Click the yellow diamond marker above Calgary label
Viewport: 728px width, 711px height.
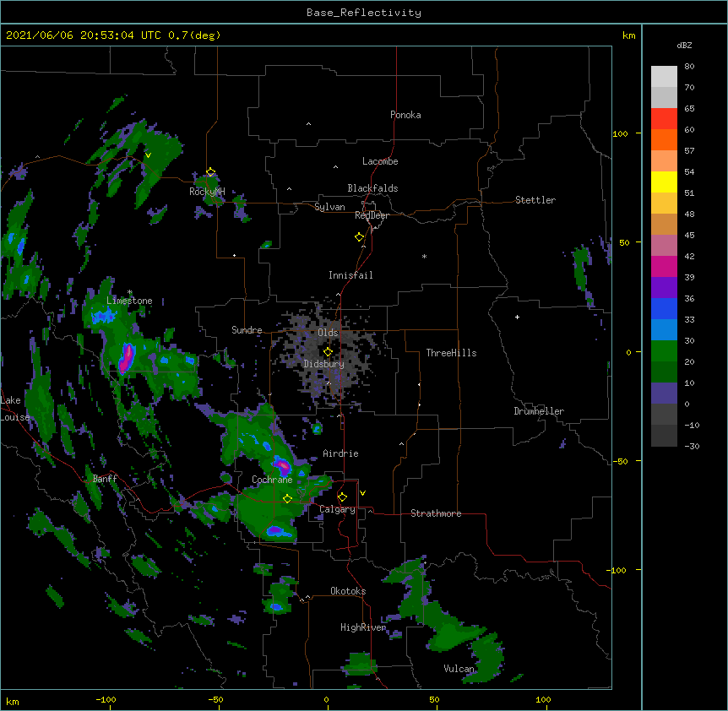[342, 497]
